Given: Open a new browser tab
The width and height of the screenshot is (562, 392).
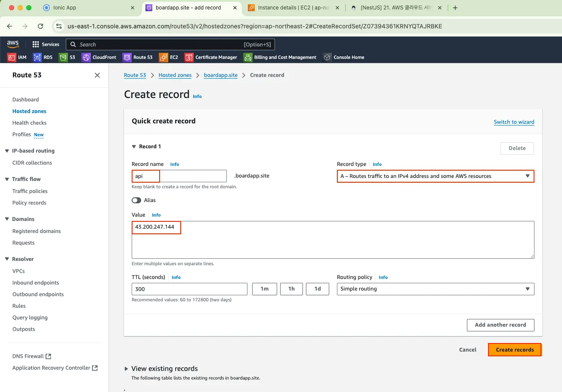Looking at the screenshot, I should 455,8.
